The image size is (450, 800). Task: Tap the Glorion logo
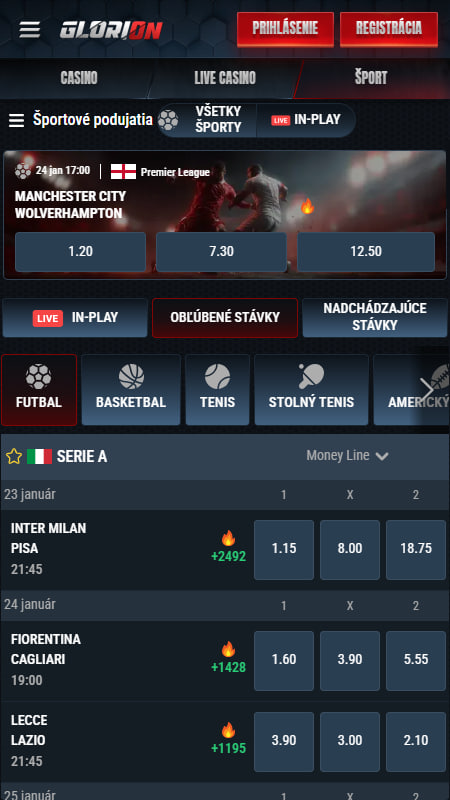(111, 30)
